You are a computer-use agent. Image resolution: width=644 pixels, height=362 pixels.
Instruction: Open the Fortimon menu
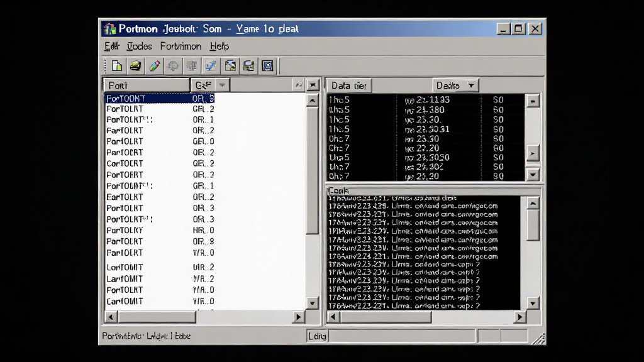tap(180, 47)
